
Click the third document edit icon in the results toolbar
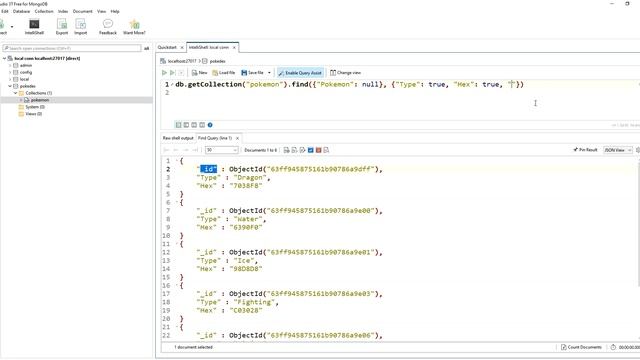[x=302, y=150]
